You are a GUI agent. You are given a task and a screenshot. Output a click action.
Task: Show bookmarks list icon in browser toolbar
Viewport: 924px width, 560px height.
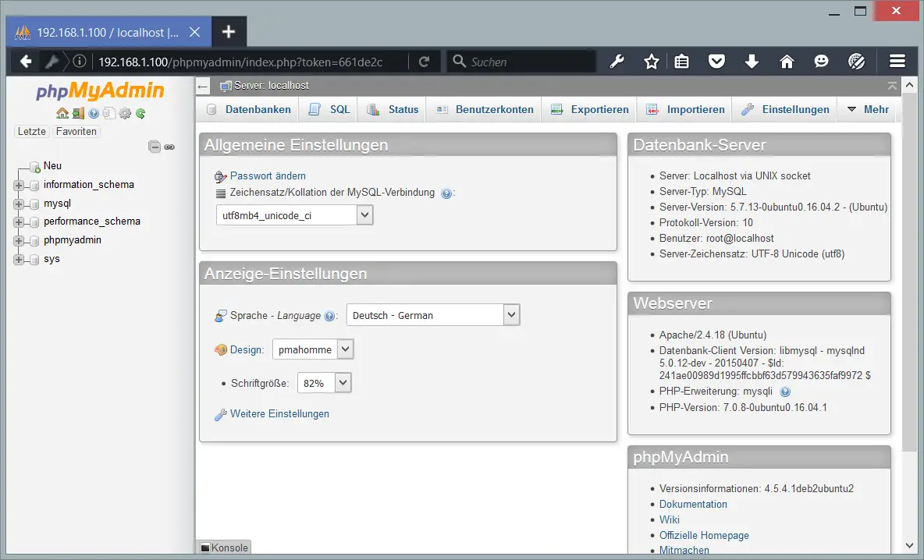pyautogui.click(x=682, y=62)
